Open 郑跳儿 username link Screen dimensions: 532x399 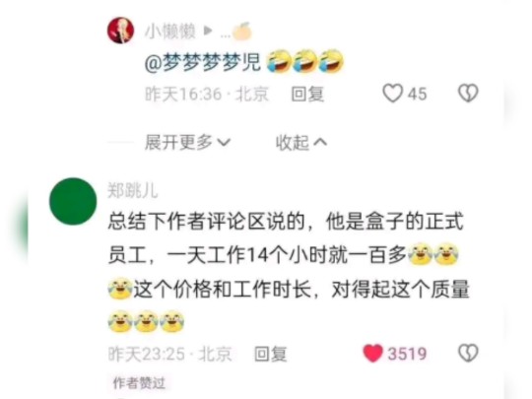tap(133, 190)
